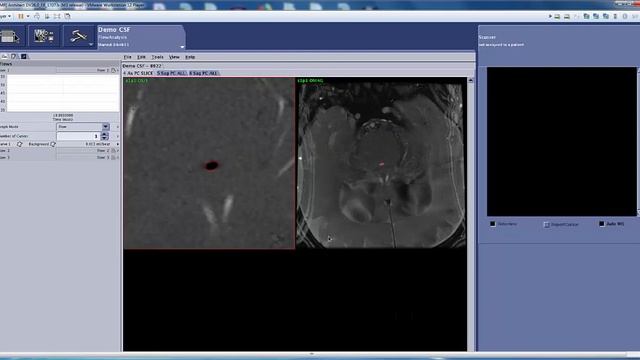This screenshot has height=360, width=640.
Task: Click the green drive device icon in VMware toolbar
Action: [x=557, y=16]
